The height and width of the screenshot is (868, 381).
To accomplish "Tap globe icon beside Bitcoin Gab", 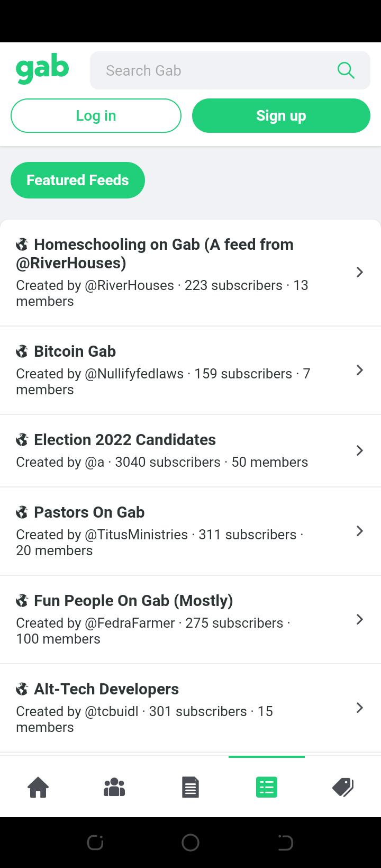I will click(22, 351).
